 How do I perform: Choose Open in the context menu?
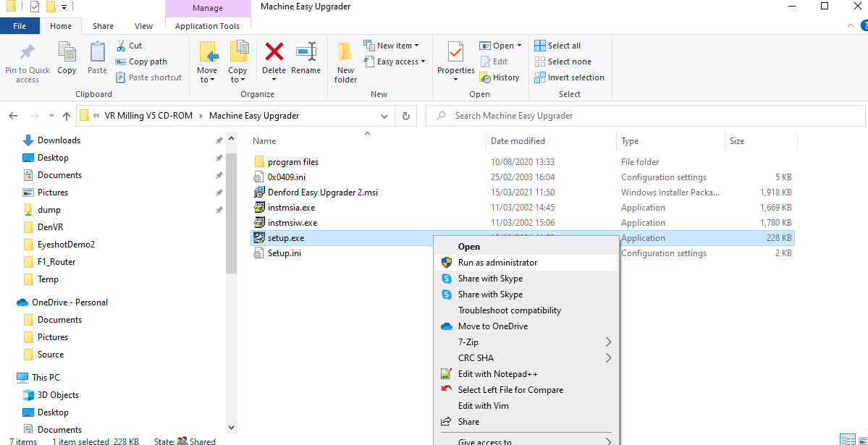click(x=526, y=247)
